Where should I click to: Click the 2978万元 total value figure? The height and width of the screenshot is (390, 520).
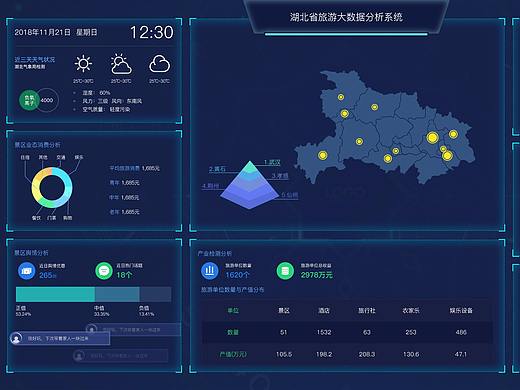click(x=317, y=275)
